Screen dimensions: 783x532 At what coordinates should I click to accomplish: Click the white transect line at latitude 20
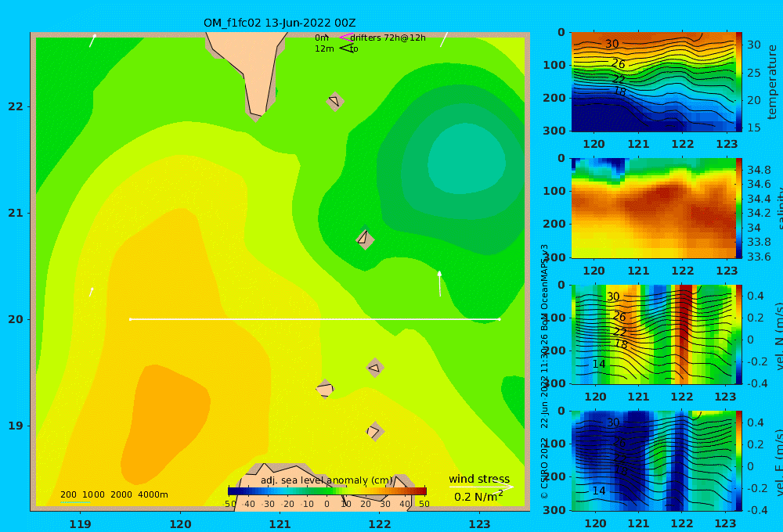pos(315,319)
